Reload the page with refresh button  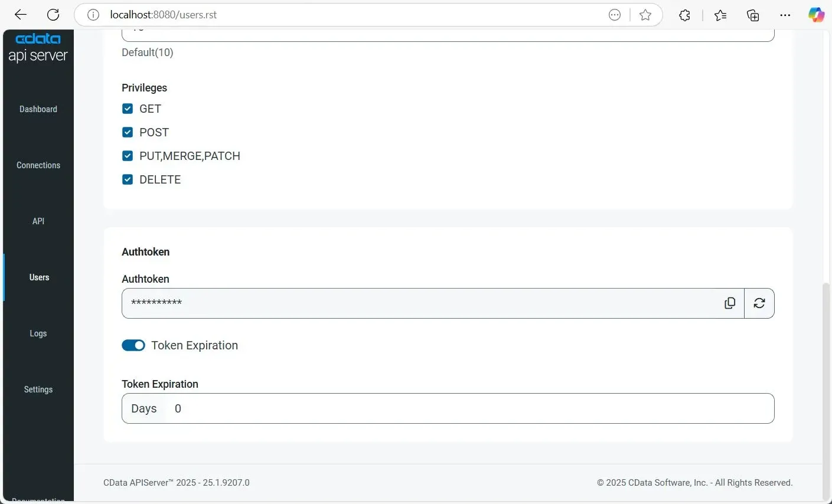tap(53, 15)
